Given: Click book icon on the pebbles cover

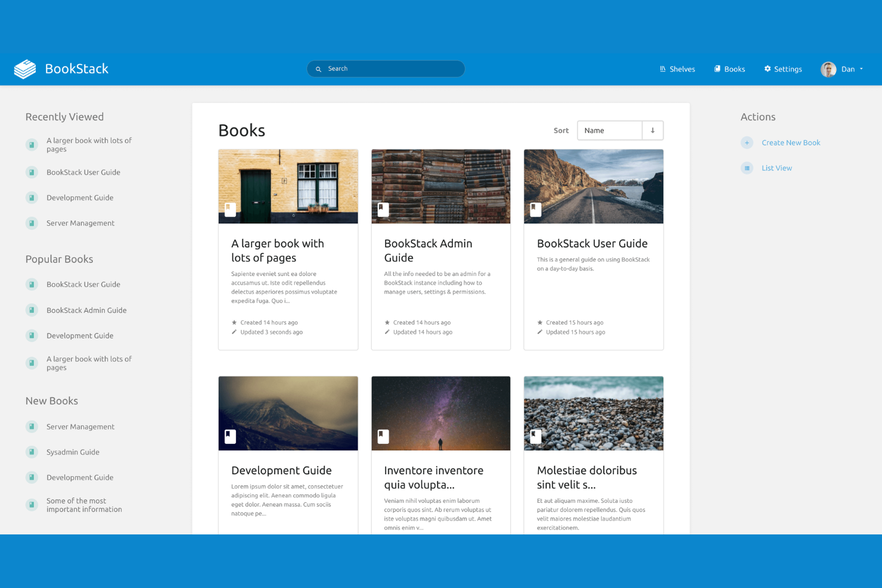Looking at the screenshot, I should click(536, 436).
